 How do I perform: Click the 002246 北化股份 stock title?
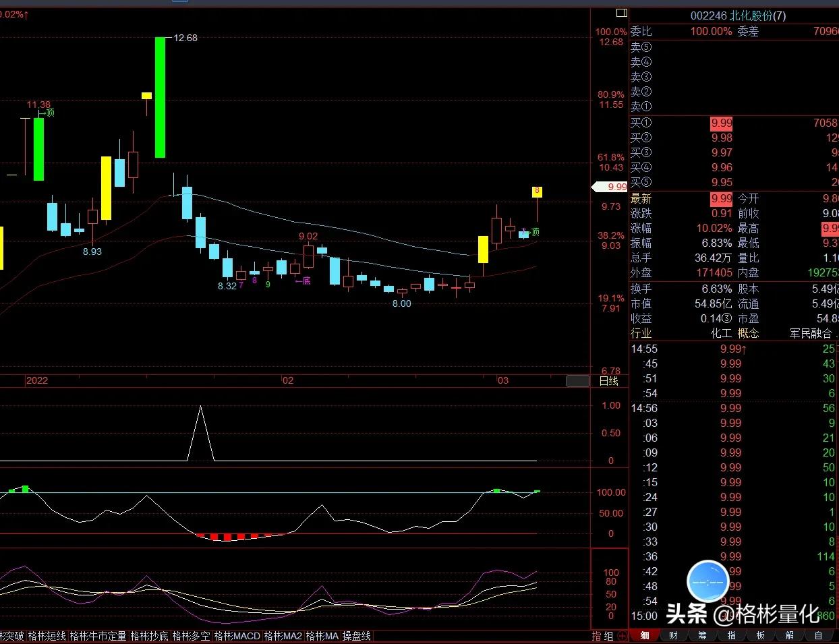[x=738, y=16]
